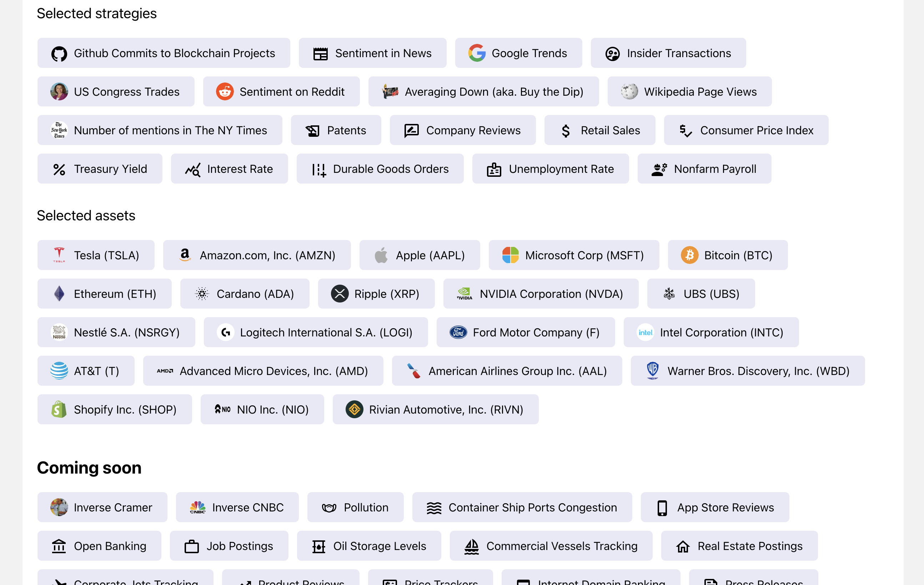Click the Pollution mask icon

click(329, 507)
